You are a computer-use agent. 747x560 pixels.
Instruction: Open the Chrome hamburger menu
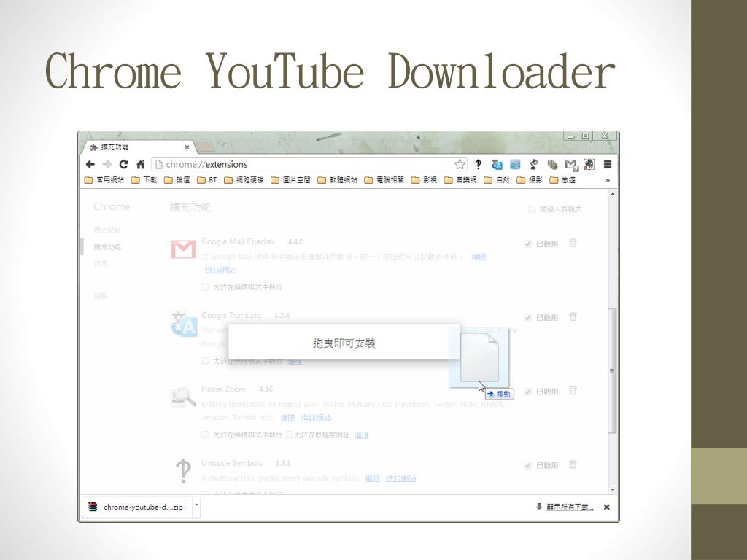point(608,164)
